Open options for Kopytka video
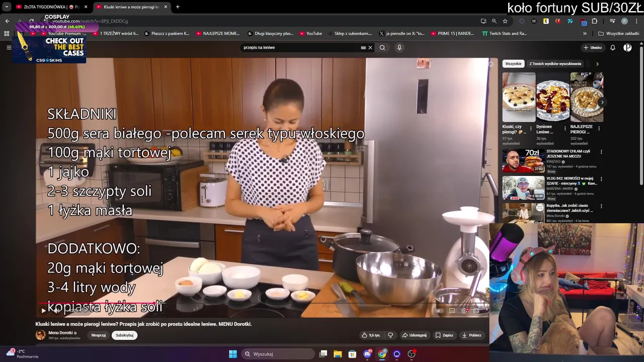This screenshot has height=362, width=644. (601, 206)
